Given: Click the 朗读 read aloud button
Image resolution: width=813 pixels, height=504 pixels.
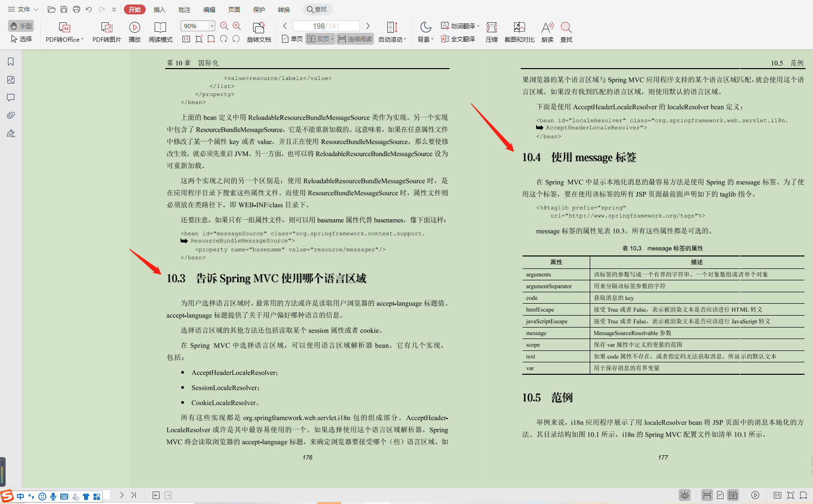Looking at the screenshot, I should pos(547,32).
